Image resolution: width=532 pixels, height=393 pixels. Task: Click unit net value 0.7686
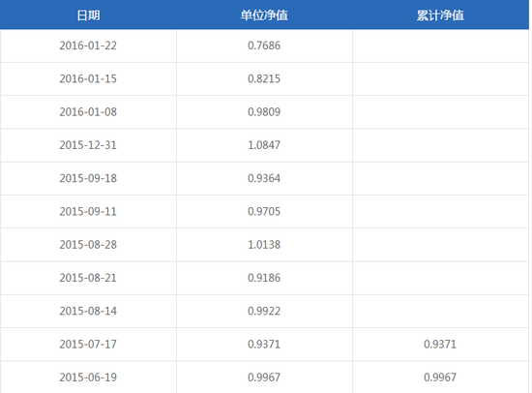coord(264,45)
